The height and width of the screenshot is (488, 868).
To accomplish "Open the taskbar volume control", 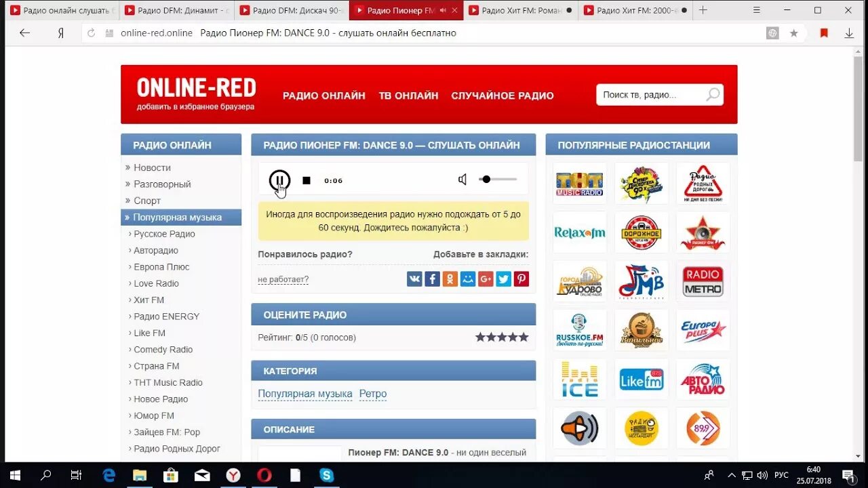I will tap(762, 475).
